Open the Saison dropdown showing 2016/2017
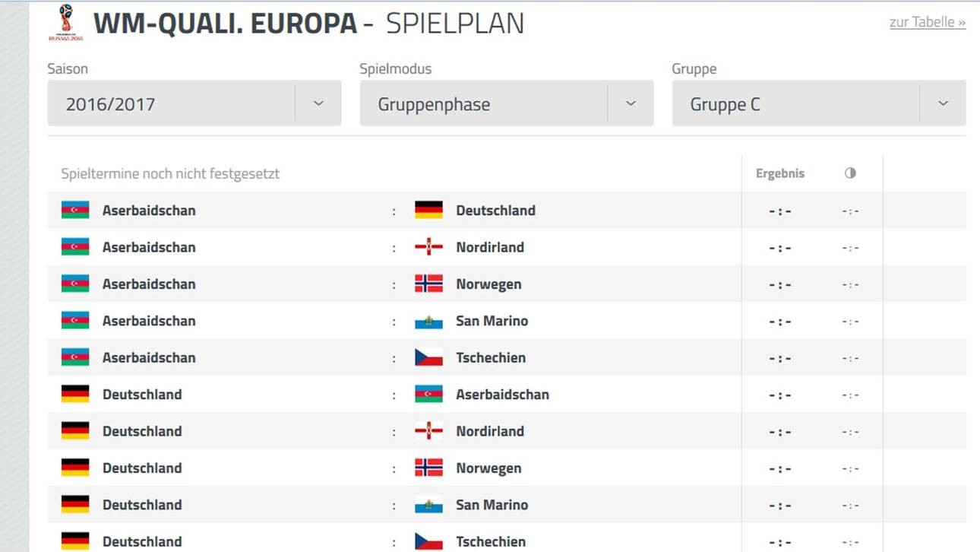The image size is (980, 552). [x=318, y=103]
